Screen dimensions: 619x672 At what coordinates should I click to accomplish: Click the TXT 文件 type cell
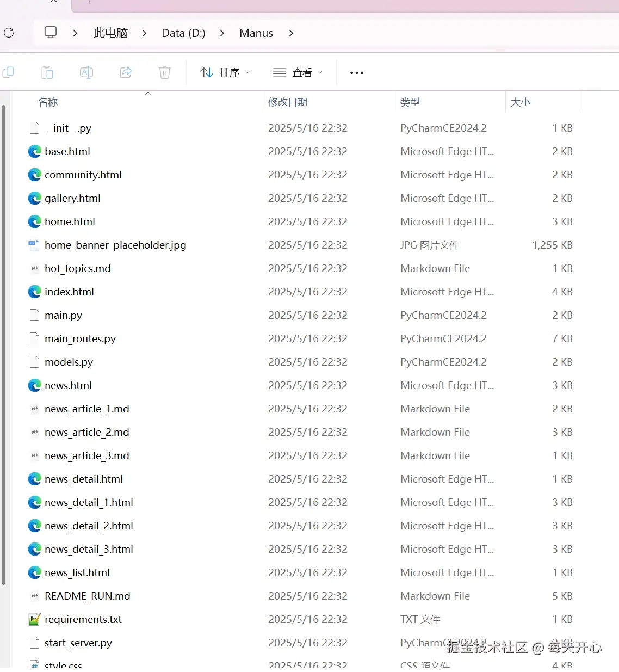click(420, 620)
